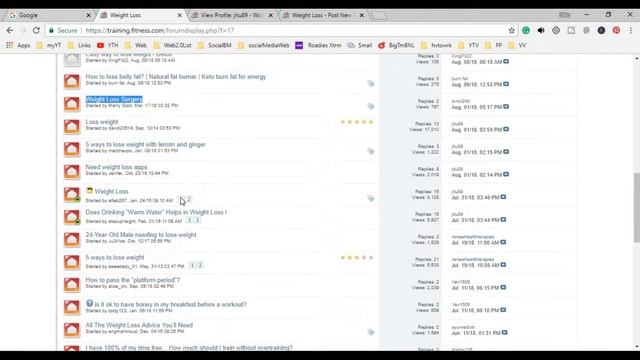The width and height of the screenshot is (640, 360).
Task: Open Chrome's three-dot menu
Action: [631, 30]
